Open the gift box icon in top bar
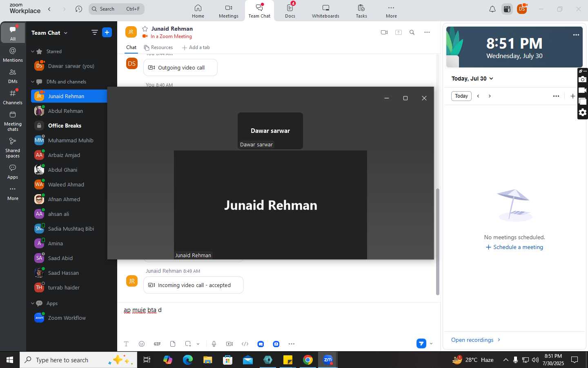This screenshot has width=588, height=368. [507, 9]
